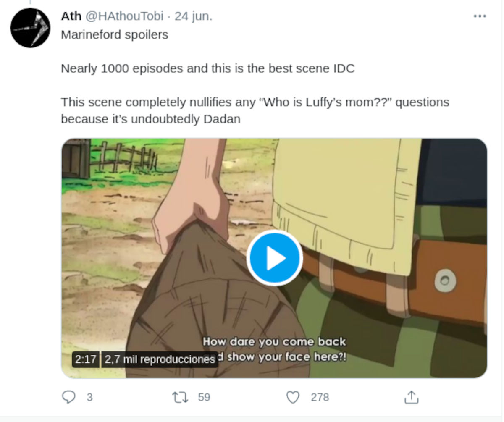Open the @HAthouTobi handle link
The width and height of the screenshot is (504, 422).
pyautogui.click(x=124, y=16)
